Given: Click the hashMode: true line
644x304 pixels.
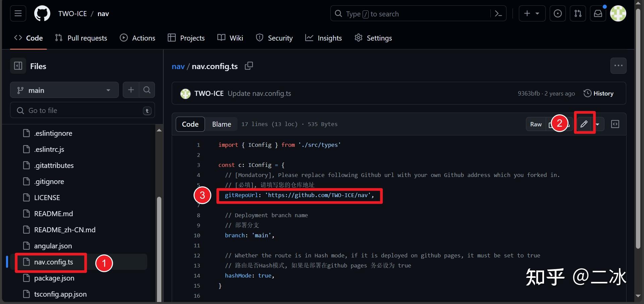Looking at the screenshot, I should click(250, 276).
